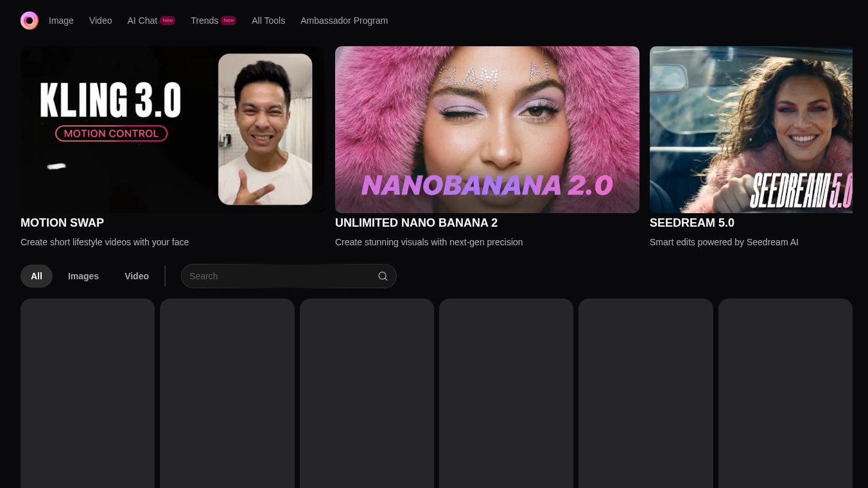Select the All filter tab
The width and height of the screenshot is (868, 488).
coord(37,276)
